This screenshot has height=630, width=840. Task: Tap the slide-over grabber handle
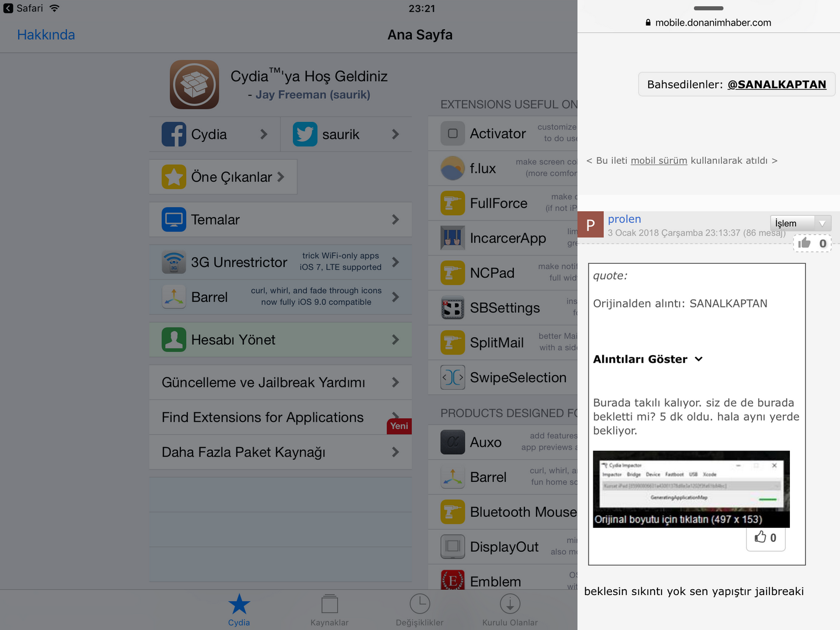coord(709,8)
